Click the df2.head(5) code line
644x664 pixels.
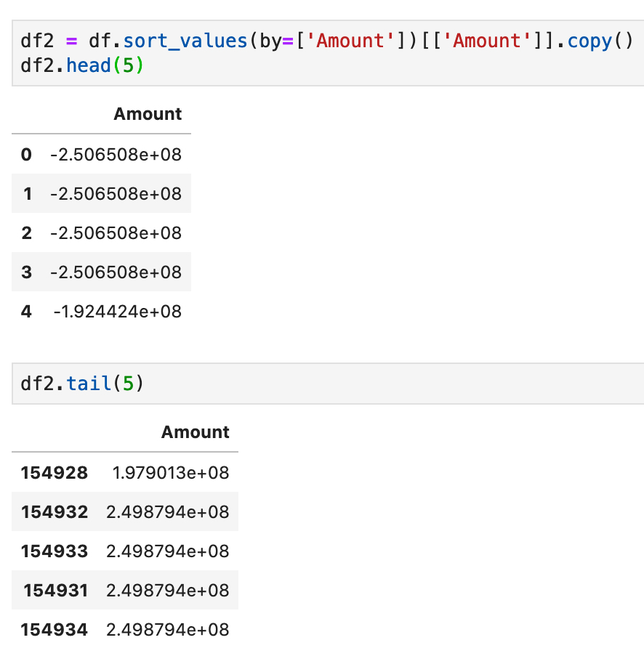[x=82, y=65]
